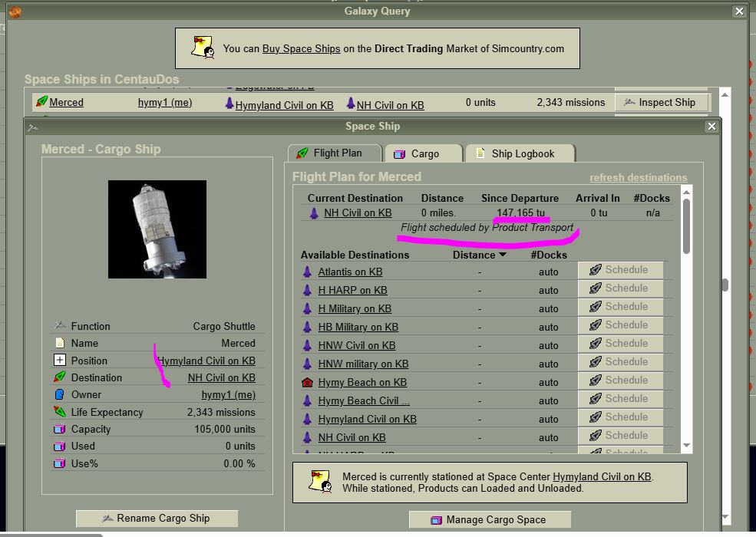Click info mascot icon in Buy Space Ships banner
The height and width of the screenshot is (537, 756).
(x=203, y=48)
